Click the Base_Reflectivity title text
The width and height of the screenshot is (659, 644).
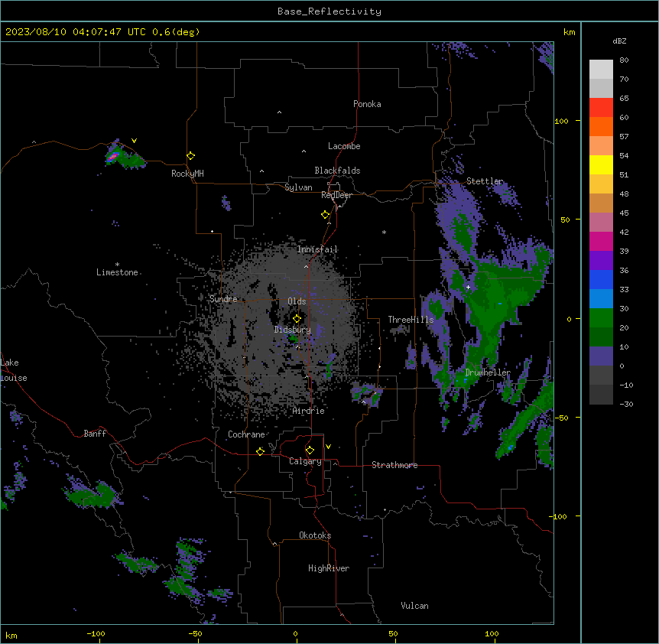(x=329, y=11)
